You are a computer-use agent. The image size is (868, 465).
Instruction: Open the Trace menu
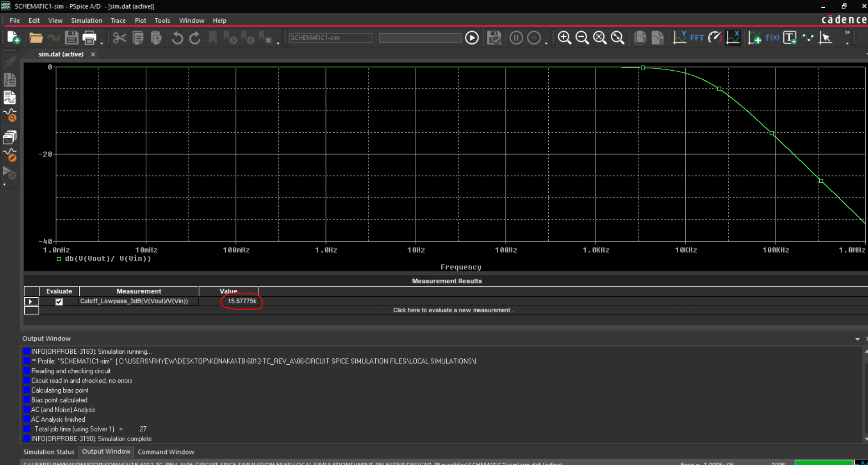(118, 20)
